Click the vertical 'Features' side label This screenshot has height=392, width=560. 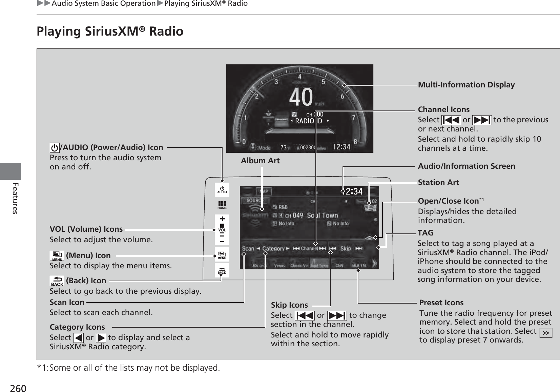click(15, 198)
